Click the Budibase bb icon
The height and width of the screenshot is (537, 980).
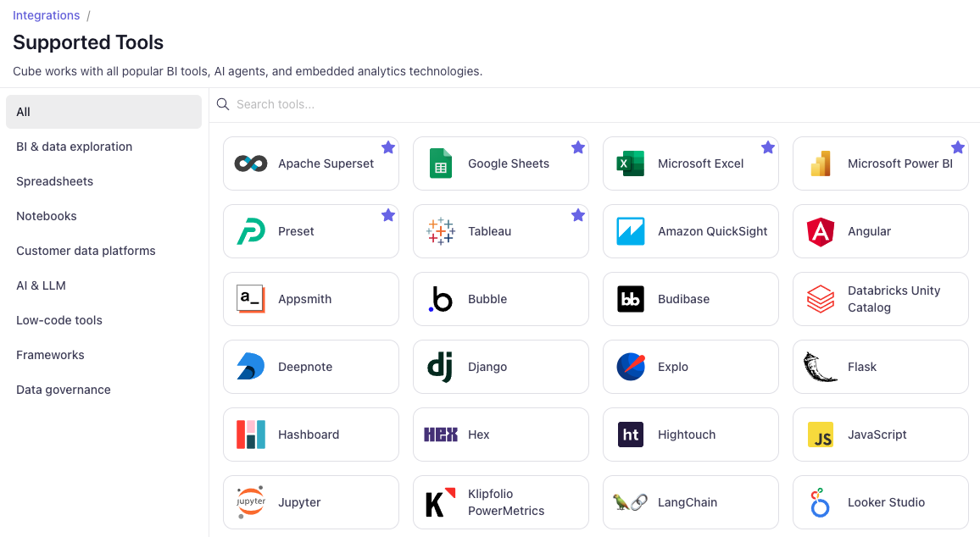click(x=631, y=299)
